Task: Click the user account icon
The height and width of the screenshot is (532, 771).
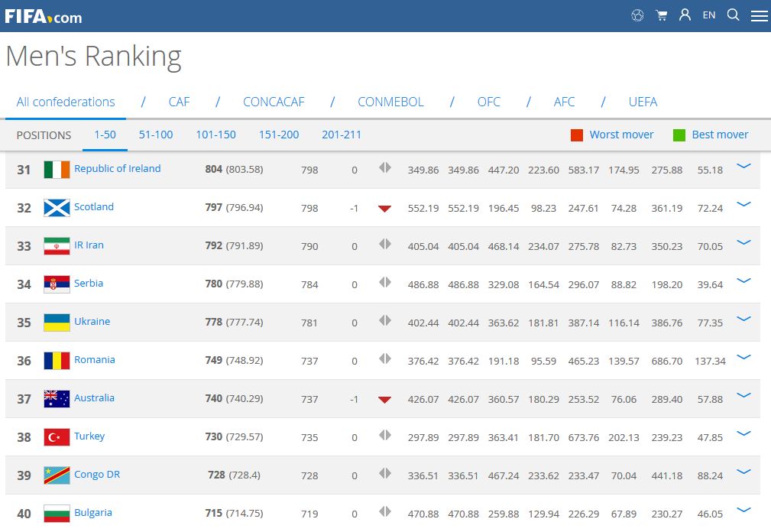Action: [685, 15]
